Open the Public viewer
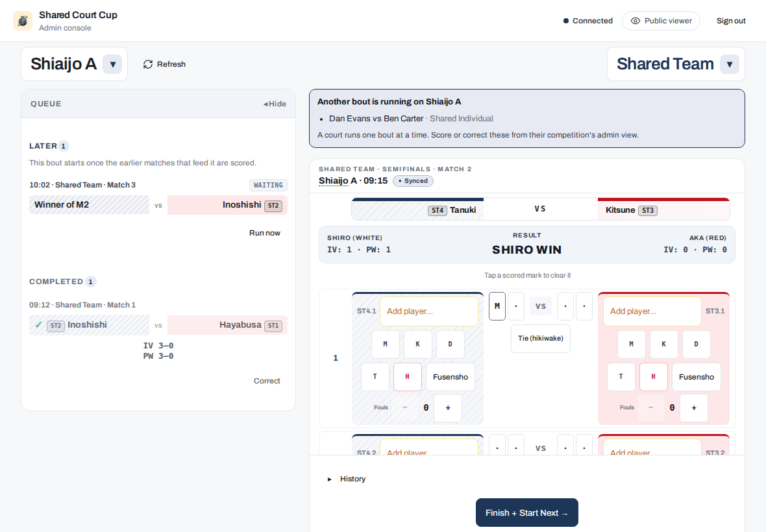Viewport: 766px width, 532px height. (661, 21)
